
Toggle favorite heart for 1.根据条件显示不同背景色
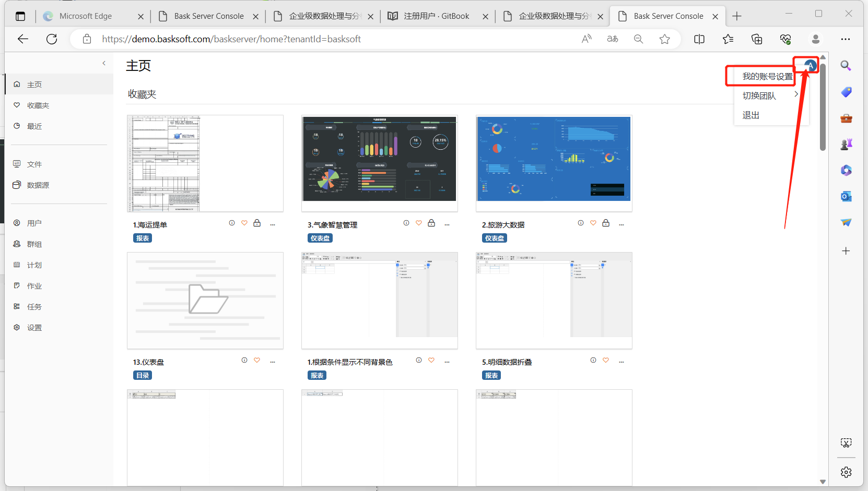point(431,360)
